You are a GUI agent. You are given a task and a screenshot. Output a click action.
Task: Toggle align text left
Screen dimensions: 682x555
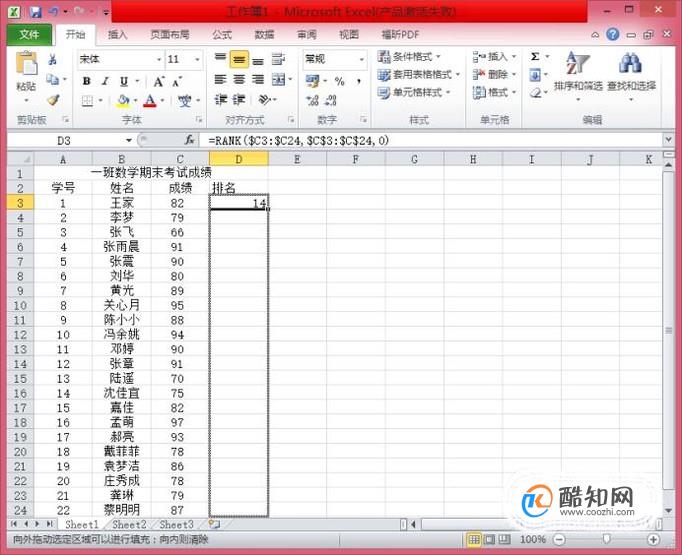221,80
